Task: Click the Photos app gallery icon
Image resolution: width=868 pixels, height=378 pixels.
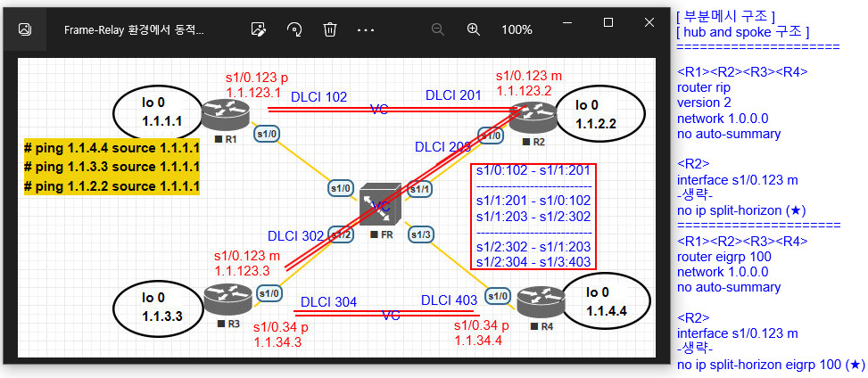Action: (24, 29)
